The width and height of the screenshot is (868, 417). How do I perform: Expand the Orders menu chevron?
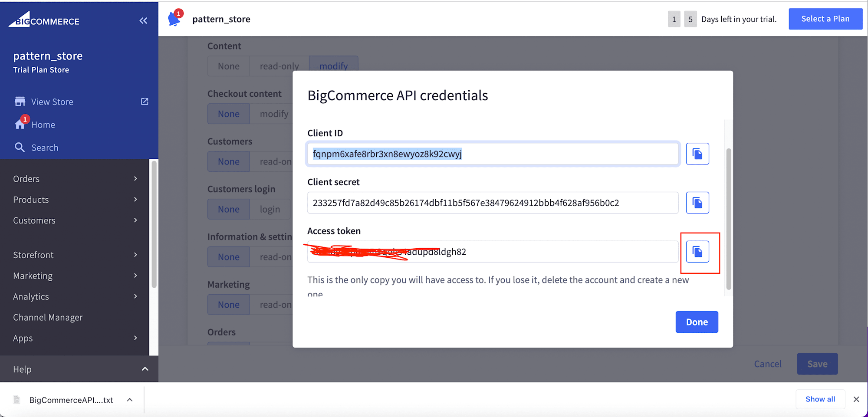tap(135, 179)
